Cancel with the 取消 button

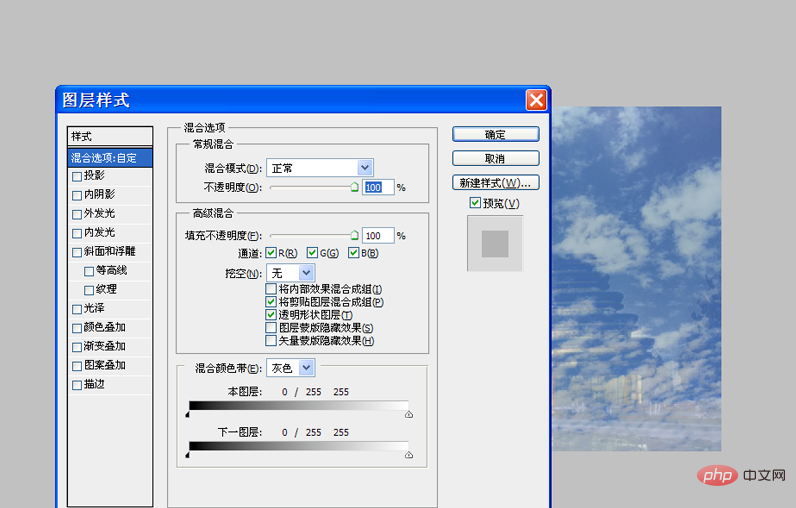495,158
